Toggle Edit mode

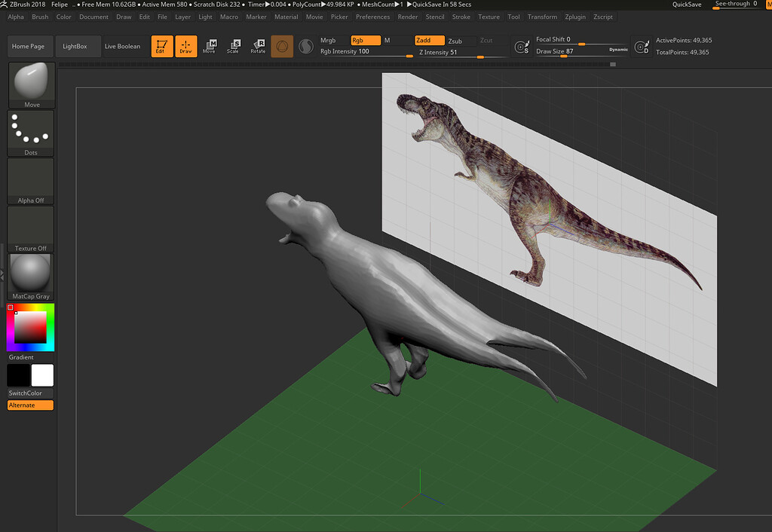coord(161,45)
